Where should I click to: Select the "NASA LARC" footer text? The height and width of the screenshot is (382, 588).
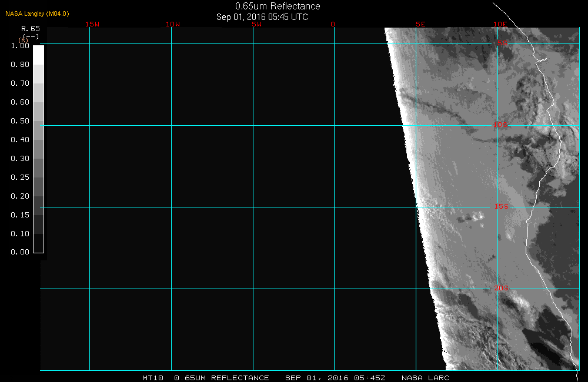tap(425, 378)
